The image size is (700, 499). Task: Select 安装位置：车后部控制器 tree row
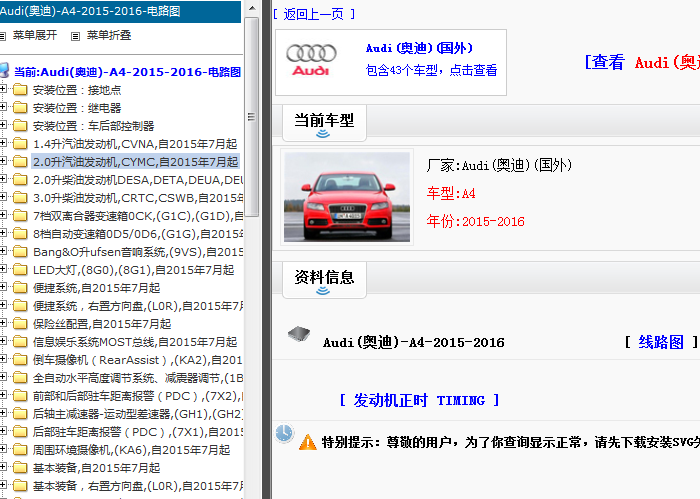click(x=93, y=126)
